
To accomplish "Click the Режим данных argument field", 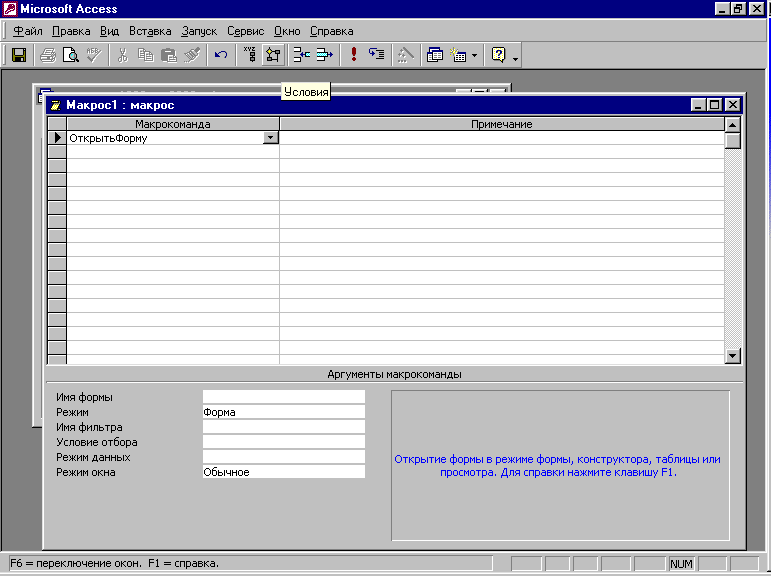I will pyautogui.click(x=284, y=457).
